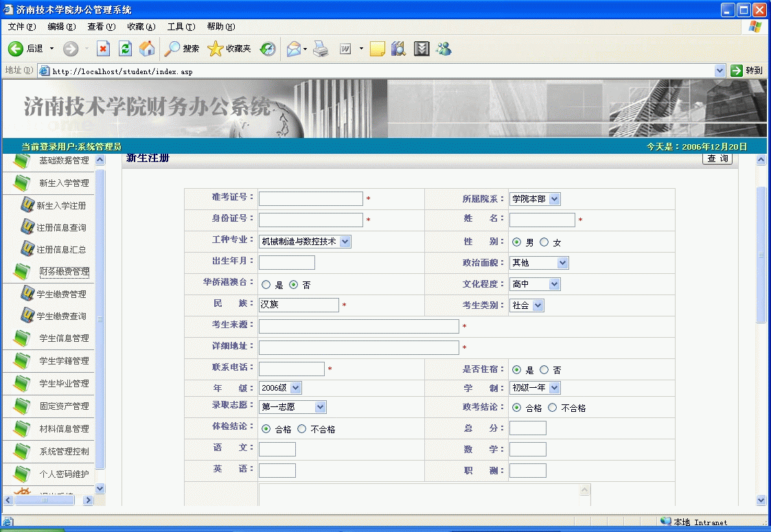Open the address bar history dropdown
771x532 pixels.
720,71
